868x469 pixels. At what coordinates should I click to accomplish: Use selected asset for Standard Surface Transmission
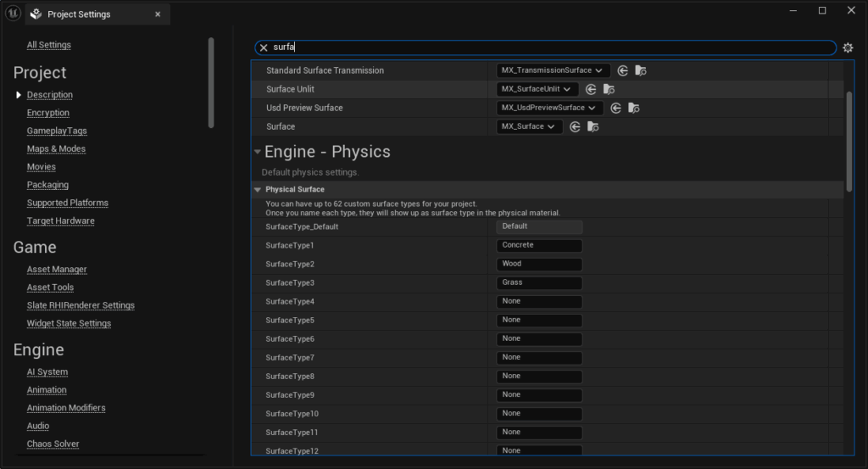(623, 71)
